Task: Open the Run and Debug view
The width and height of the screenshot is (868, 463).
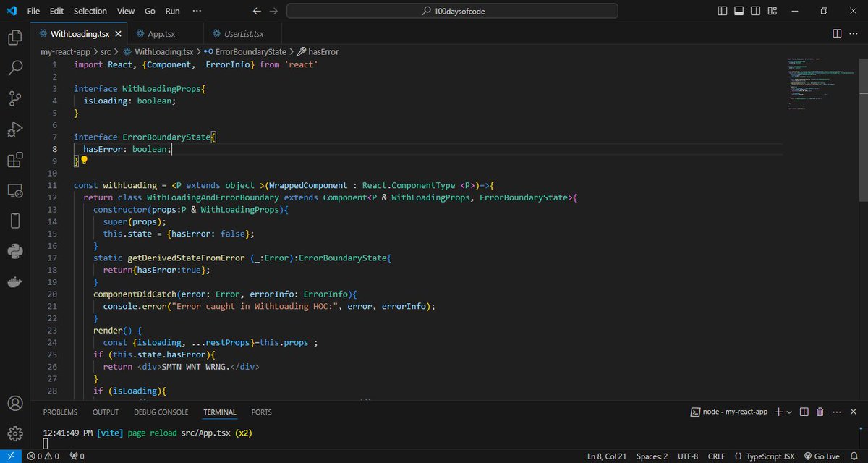Action: pos(14,129)
